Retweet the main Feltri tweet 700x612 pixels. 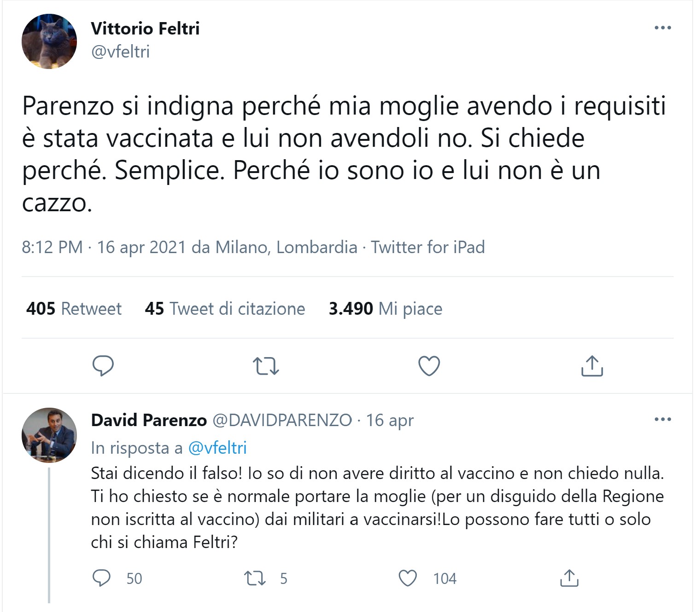[266, 366]
